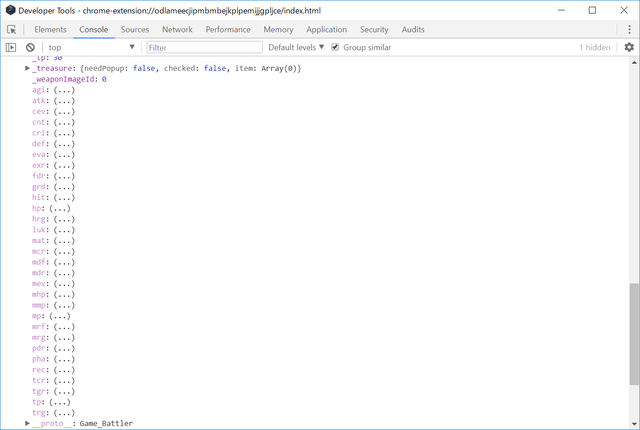This screenshot has width=640, height=430.
Task: Evaluate the mhp getter (...)
Action: tap(64, 295)
